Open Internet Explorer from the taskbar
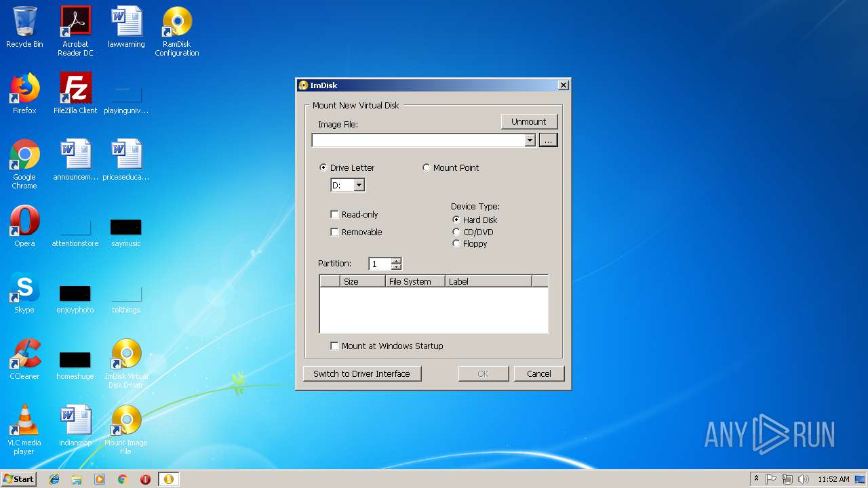The width and height of the screenshot is (868, 488). coord(54,479)
